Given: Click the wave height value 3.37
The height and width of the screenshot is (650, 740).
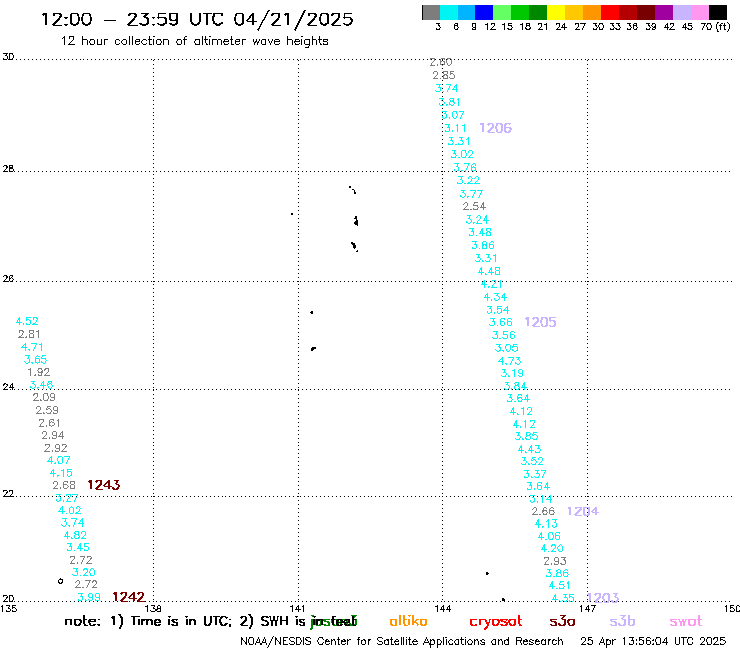Looking at the screenshot, I should [535, 474].
